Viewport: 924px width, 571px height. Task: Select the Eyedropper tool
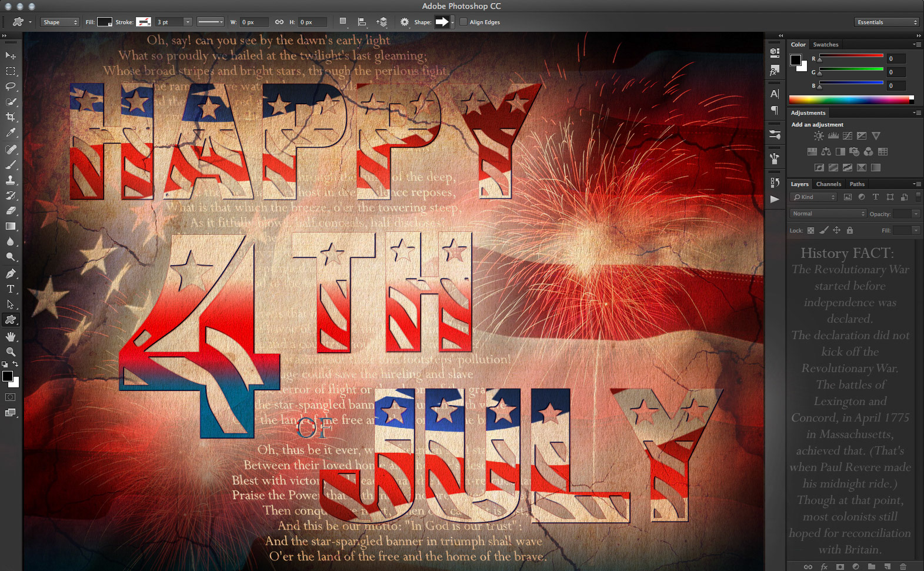(x=11, y=132)
